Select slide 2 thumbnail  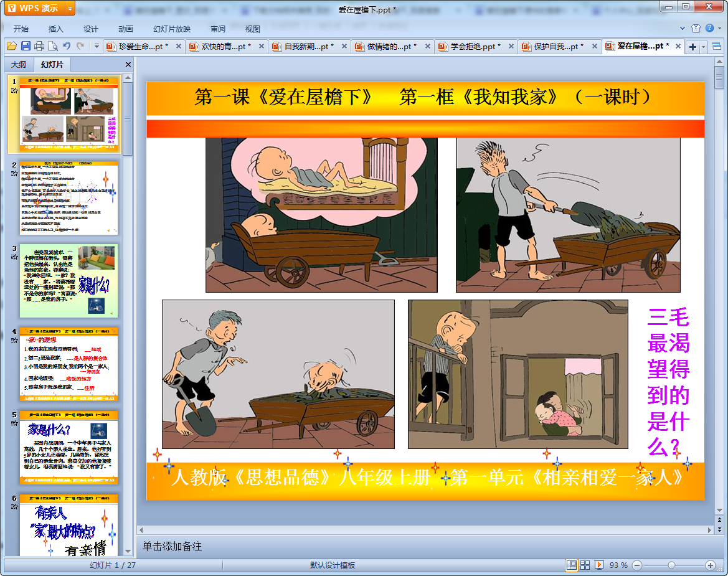[x=69, y=198]
